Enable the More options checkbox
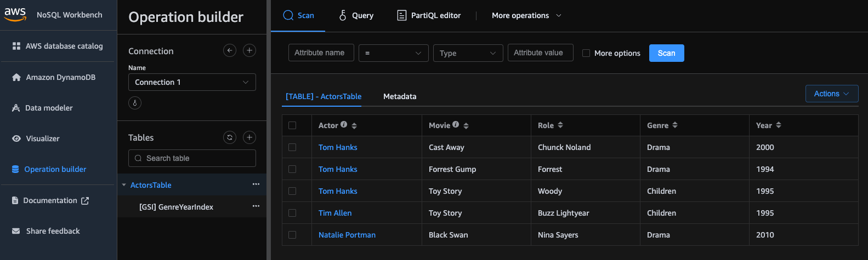Viewport: 868px width, 260px height. click(586, 53)
